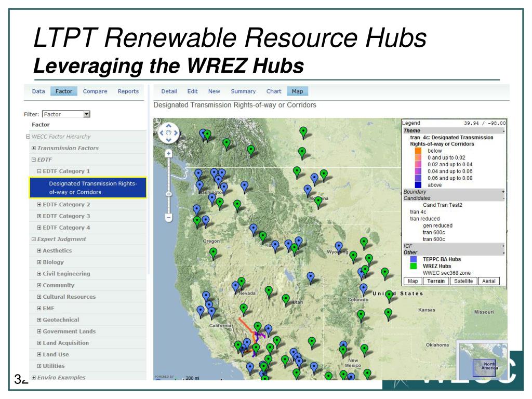Switch base layer to Map
Image resolution: width=532 pixels, height=399 pixels.
point(413,281)
